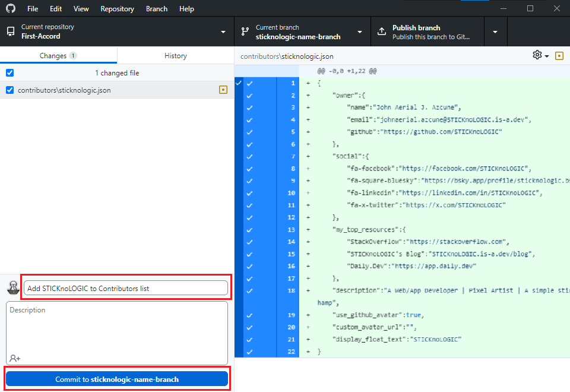Deselect diff line 5 checkmark
Viewport: 570px width, 392px height.
[x=249, y=132]
